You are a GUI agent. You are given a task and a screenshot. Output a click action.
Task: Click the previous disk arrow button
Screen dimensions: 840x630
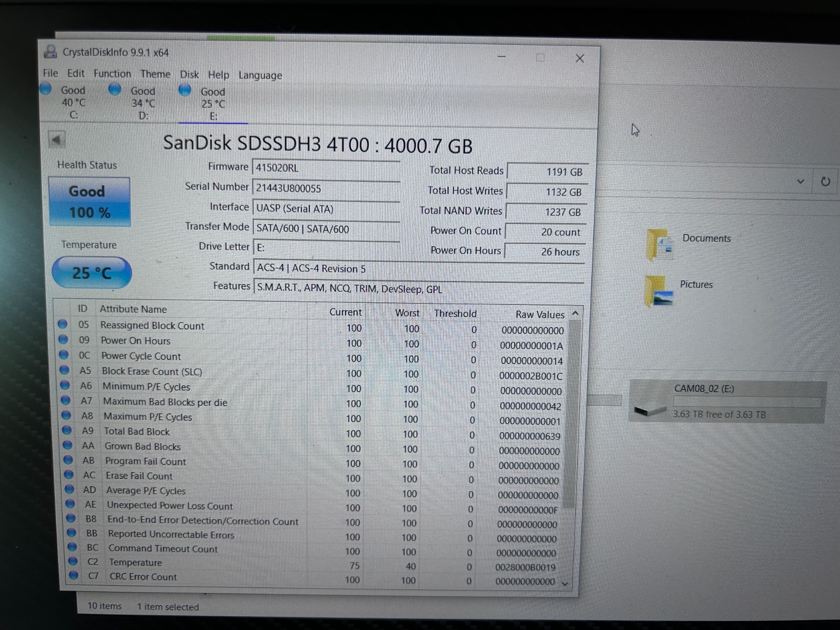click(x=57, y=140)
